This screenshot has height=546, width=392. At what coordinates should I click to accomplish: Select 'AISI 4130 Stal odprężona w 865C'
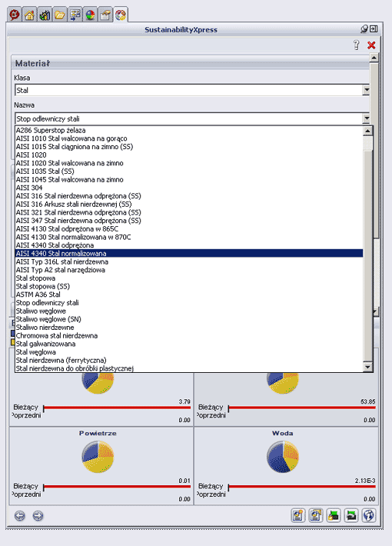189,228
